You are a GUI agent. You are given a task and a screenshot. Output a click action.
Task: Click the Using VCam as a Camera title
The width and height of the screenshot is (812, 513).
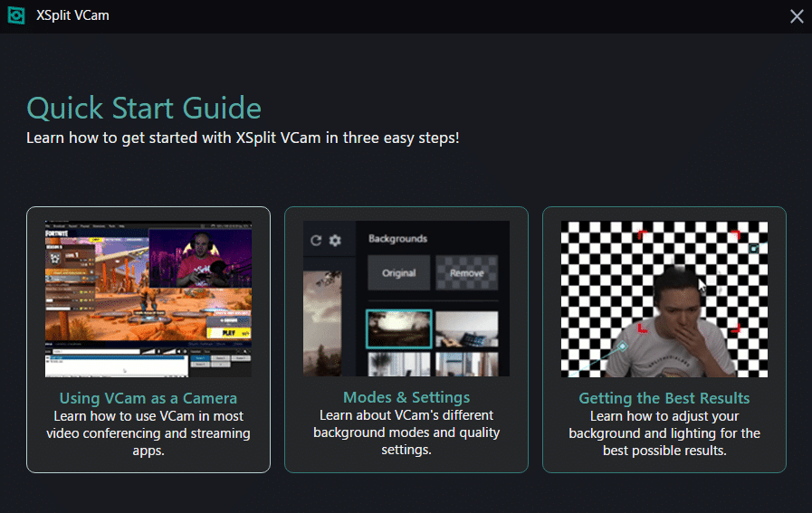tap(148, 398)
